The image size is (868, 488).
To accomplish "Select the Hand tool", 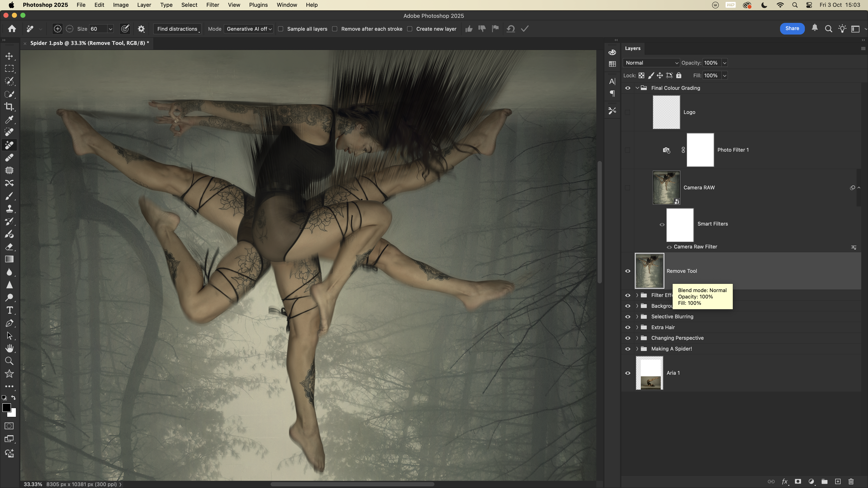I will (x=10, y=348).
